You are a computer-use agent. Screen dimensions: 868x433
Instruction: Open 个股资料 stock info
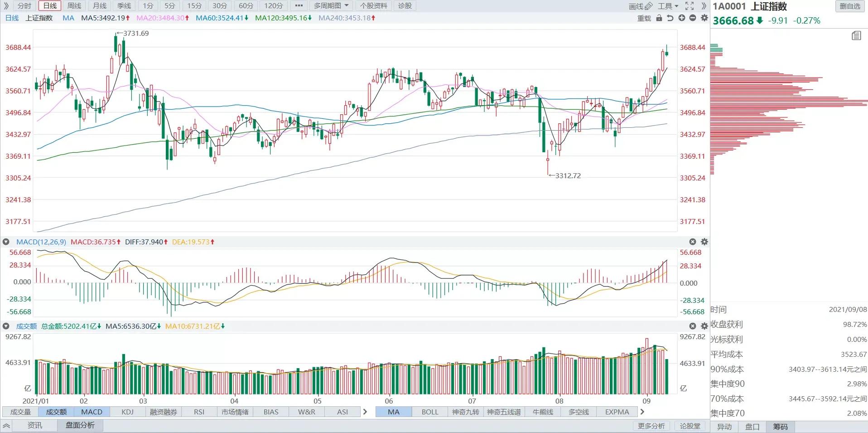coord(374,6)
